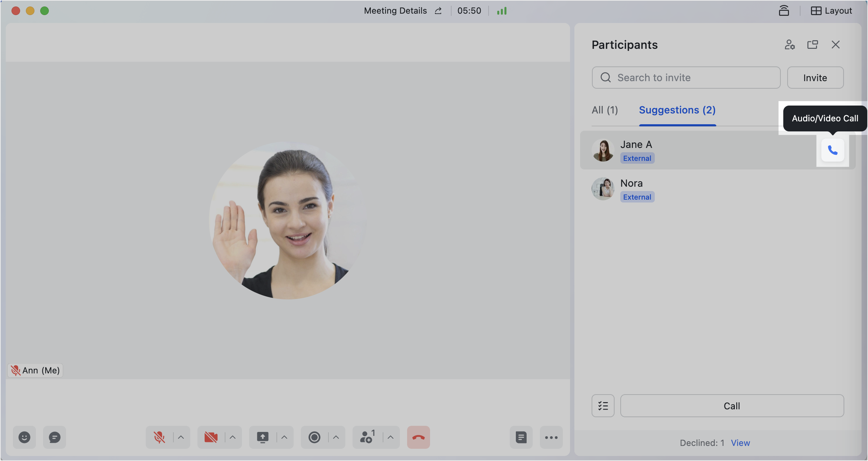
Task: Click the Call button
Action: (732, 406)
